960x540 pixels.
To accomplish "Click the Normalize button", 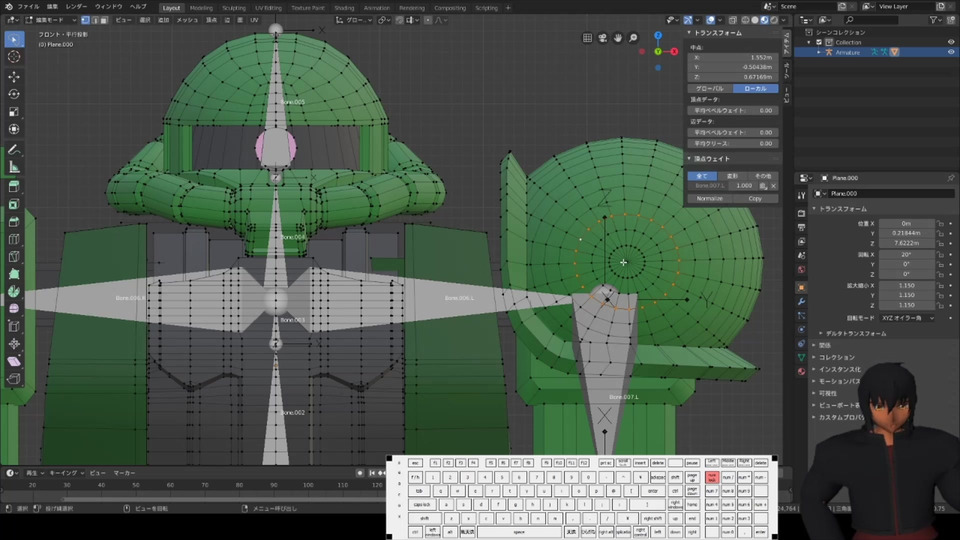I will coord(710,198).
